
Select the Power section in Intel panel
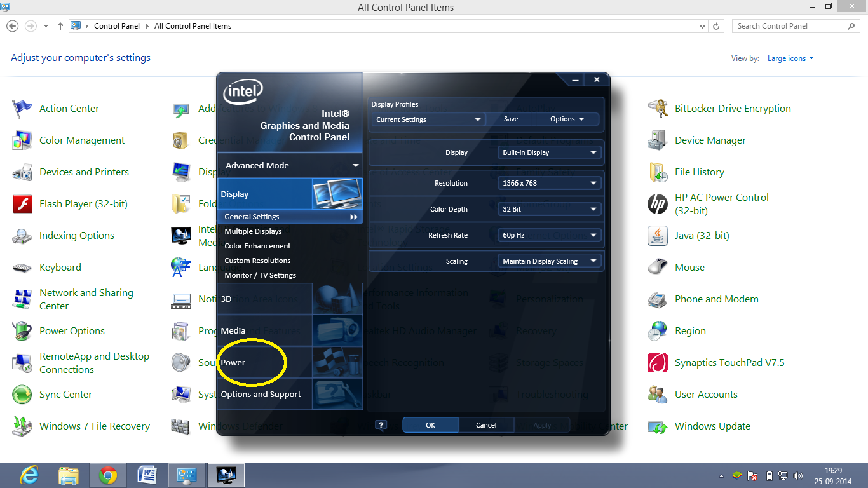coord(290,362)
